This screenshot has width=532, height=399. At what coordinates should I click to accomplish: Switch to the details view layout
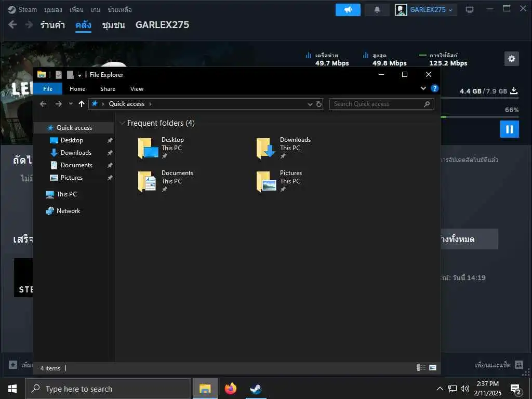[x=421, y=367]
